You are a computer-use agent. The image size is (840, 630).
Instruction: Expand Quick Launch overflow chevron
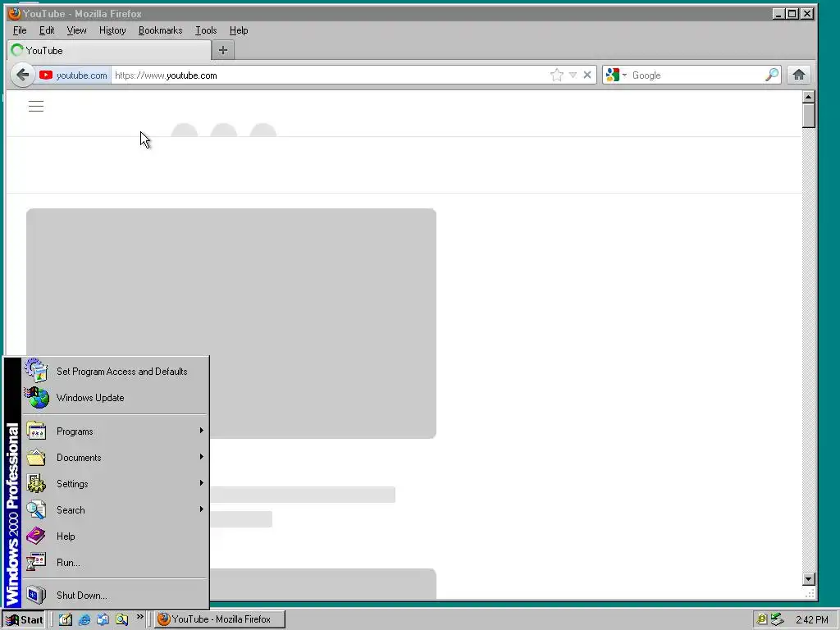[139, 617]
